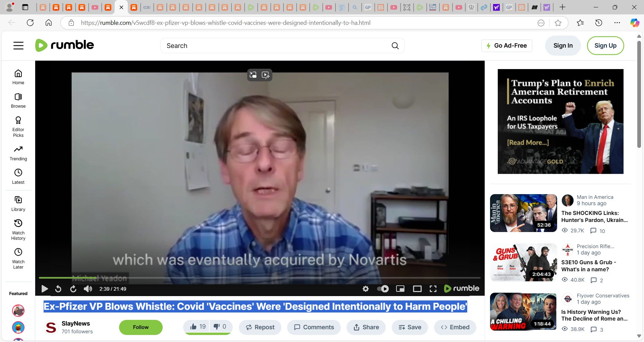The width and height of the screenshot is (644, 342).
Task: Open the miniplayer from the video player
Action: click(400, 289)
